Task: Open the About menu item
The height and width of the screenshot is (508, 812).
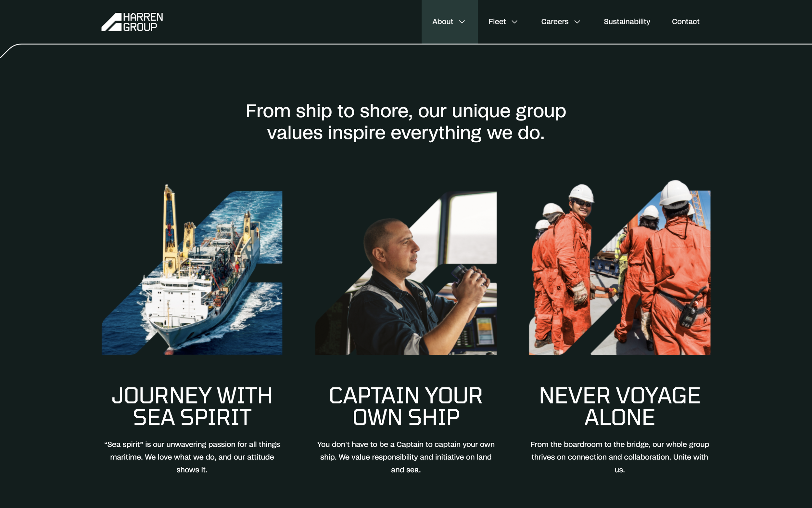Action: (442, 21)
